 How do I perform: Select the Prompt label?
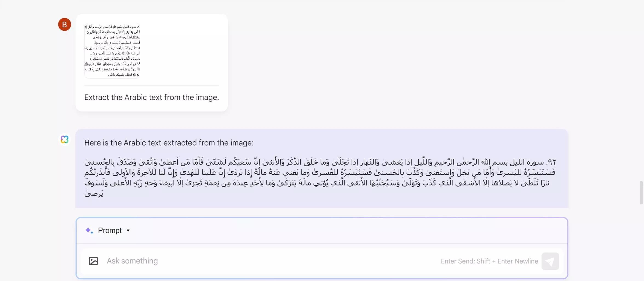(110, 230)
